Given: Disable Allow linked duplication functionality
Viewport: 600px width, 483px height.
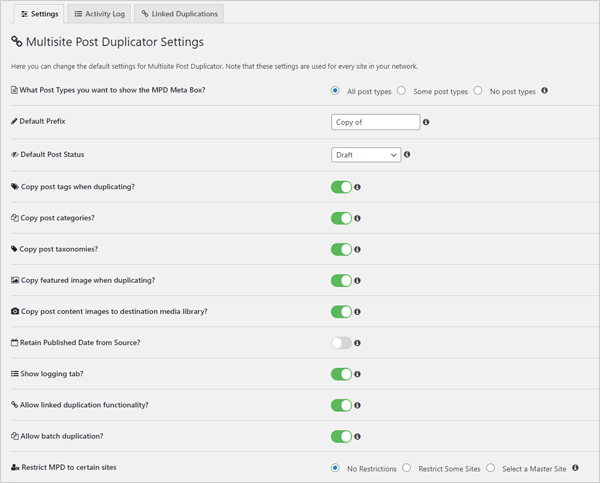Looking at the screenshot, I should point(341,405).
